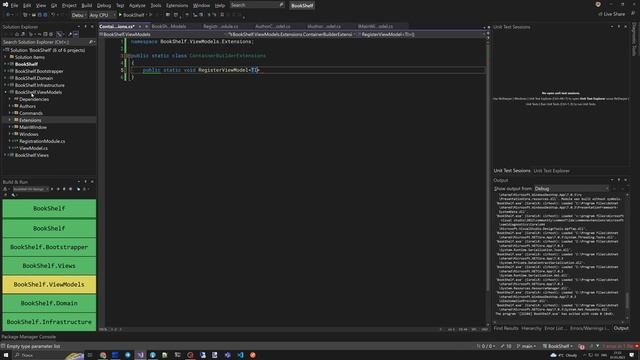Switch to the Error List tab
Viewport: 640px width, 360px height.
point(555,328)
